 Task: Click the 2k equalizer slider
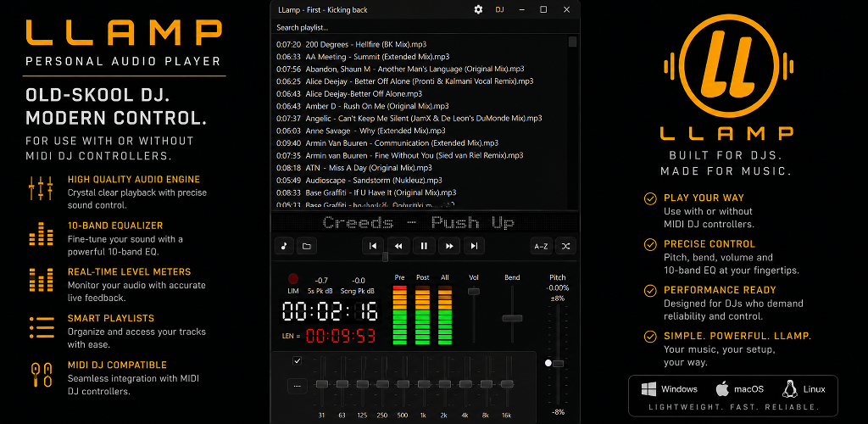pyautogui.click(x=444, y=383)
